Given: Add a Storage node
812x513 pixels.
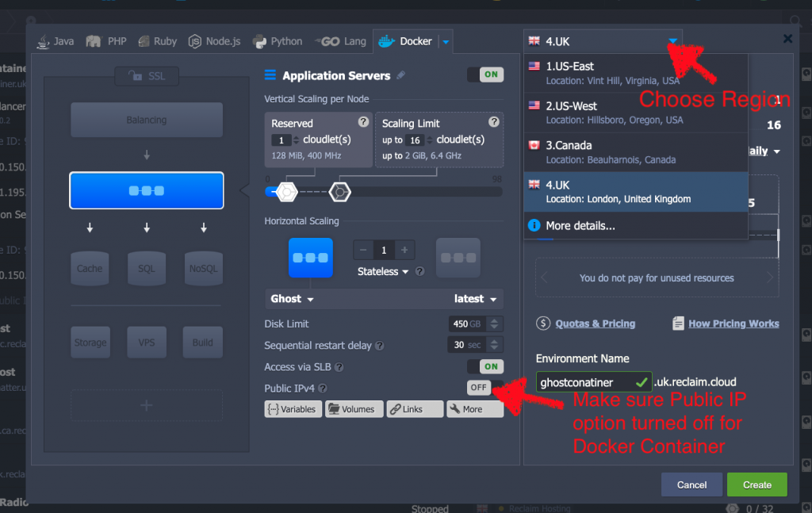Looking at the screenshot, I should [x=90, y=343].
